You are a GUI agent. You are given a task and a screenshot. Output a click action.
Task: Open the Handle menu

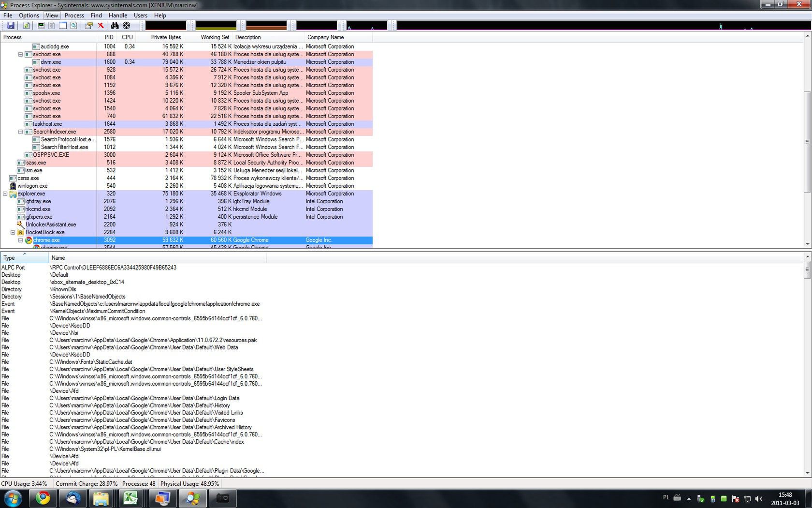(118, 15)
